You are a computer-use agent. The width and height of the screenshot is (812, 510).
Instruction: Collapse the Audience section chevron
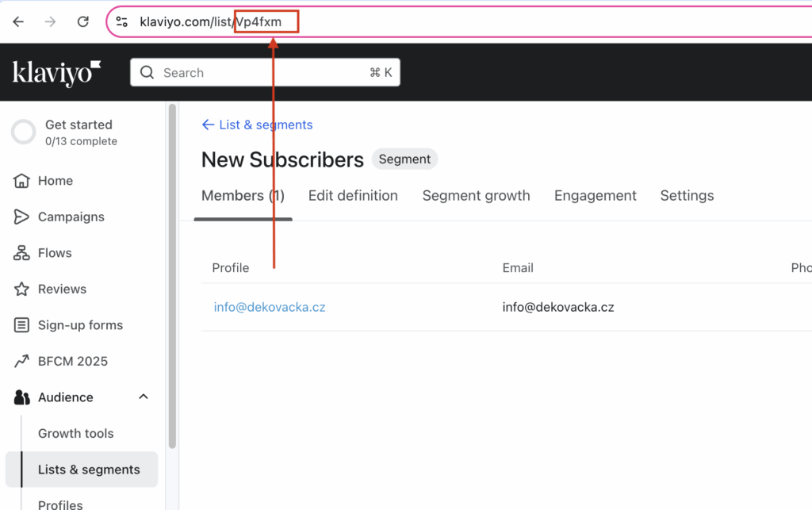(x=144, y=397)
